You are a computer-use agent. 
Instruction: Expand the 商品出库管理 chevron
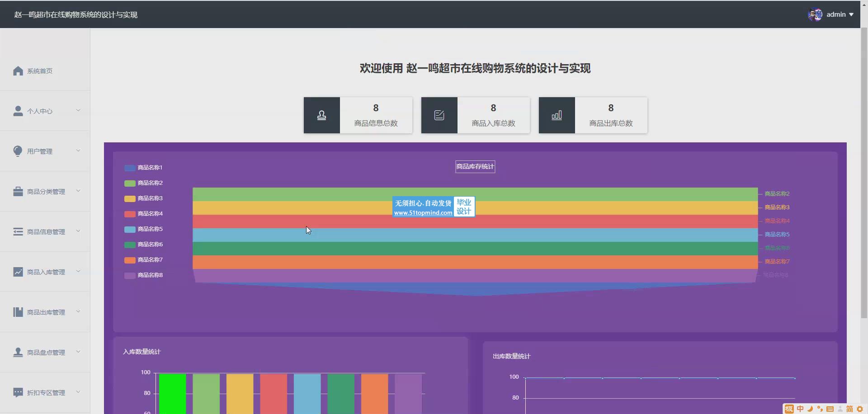click(78, 311)
